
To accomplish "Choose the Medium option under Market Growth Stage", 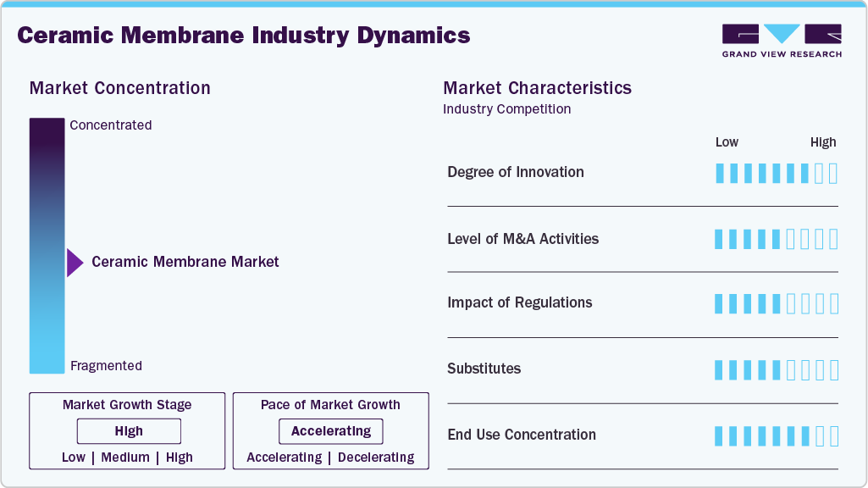I will [125, 457].
